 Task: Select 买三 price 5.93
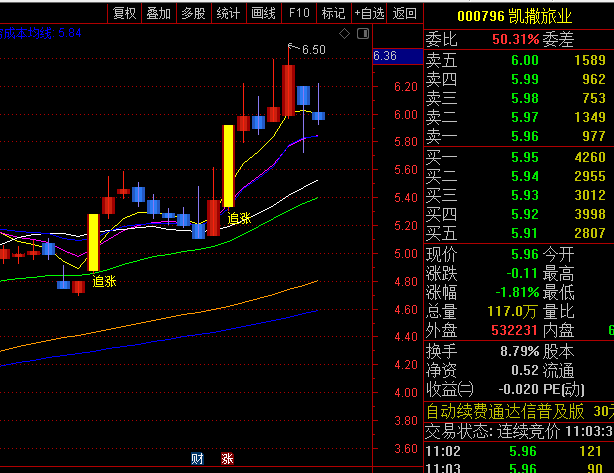click(525, 195)
